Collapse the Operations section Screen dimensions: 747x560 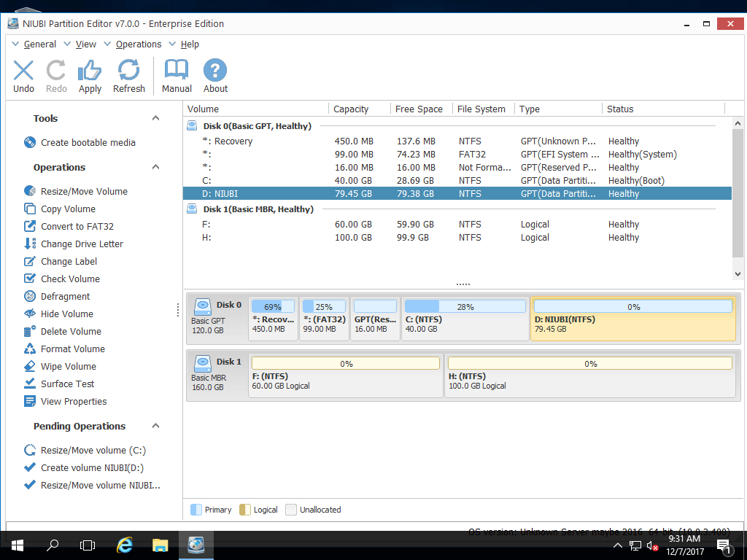(155, 167)
